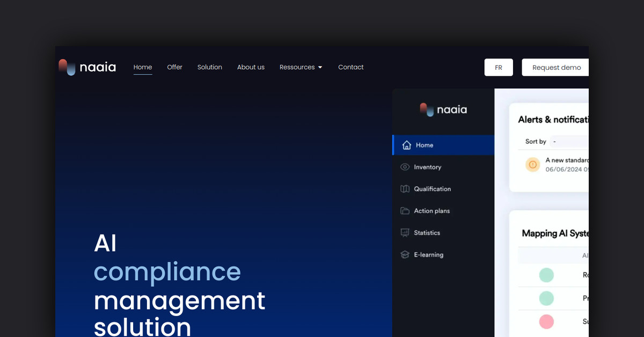Navigate to About us

point(251,67)
